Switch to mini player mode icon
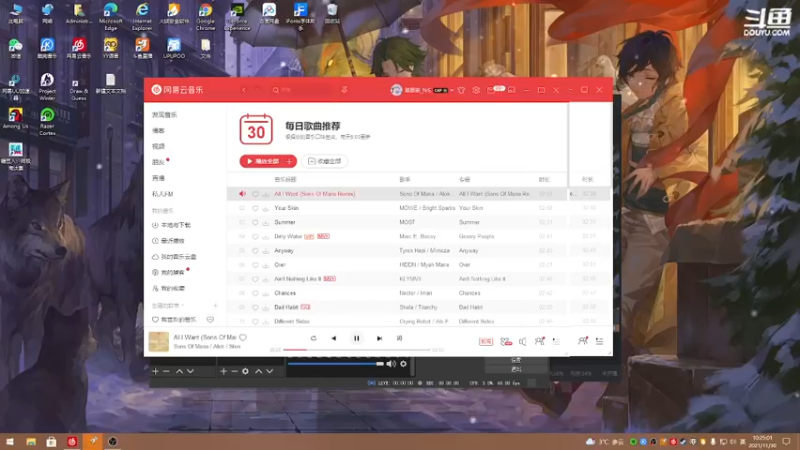The height and width of the screenshot is (450, 800). (x=511, y=90)
